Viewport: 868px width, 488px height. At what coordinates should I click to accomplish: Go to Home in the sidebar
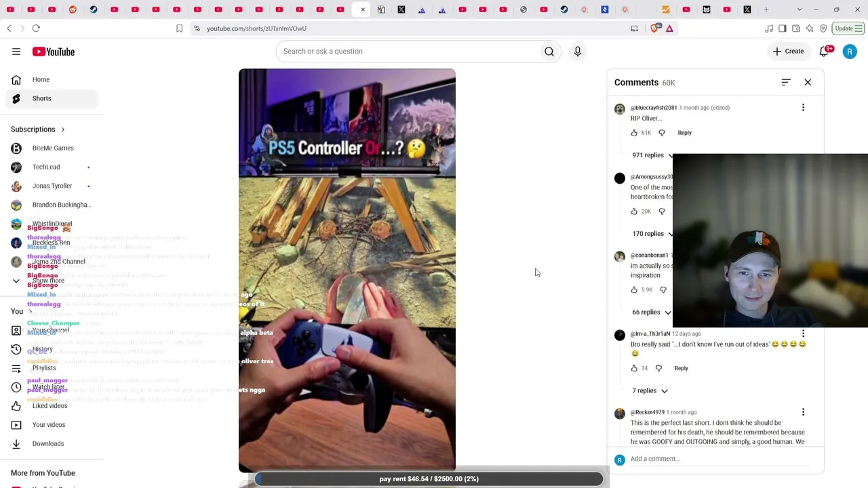click(52, 79)
